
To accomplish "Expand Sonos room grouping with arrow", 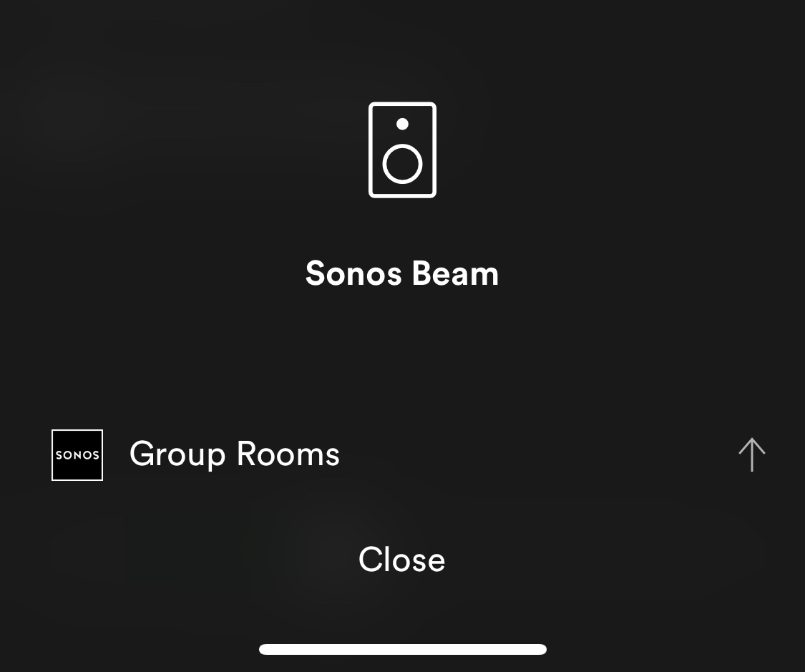I will point(752,454).
